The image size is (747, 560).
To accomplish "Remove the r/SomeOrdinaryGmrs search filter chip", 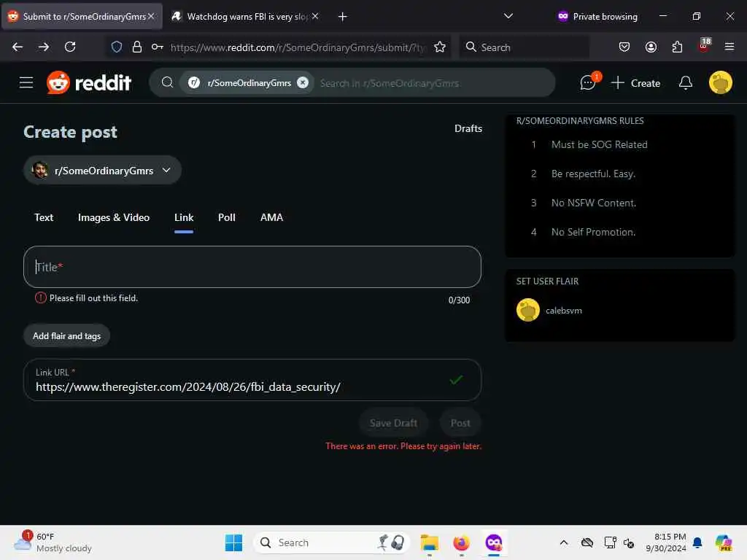I will pyautogui.click(x=303, y=83).
